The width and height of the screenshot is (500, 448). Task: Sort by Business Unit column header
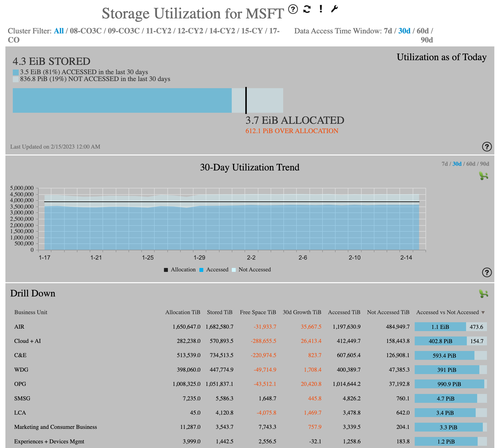point(31,312)
